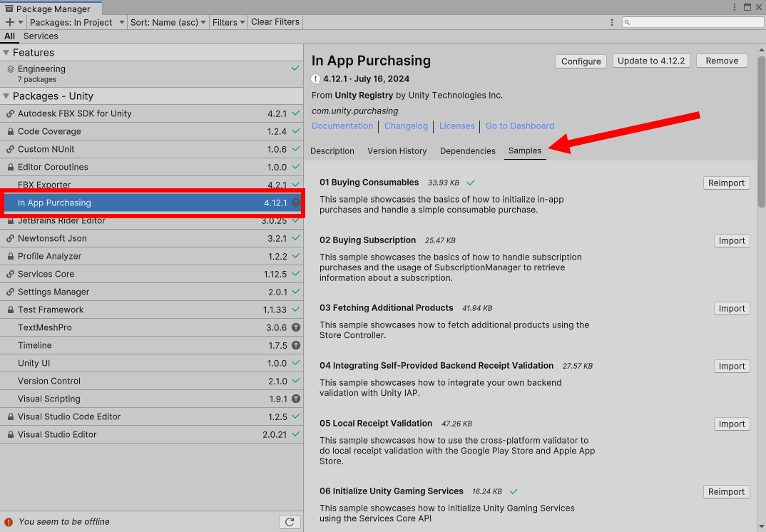
Task: Open the Go to Dashboard link
Action: (520, 126)
